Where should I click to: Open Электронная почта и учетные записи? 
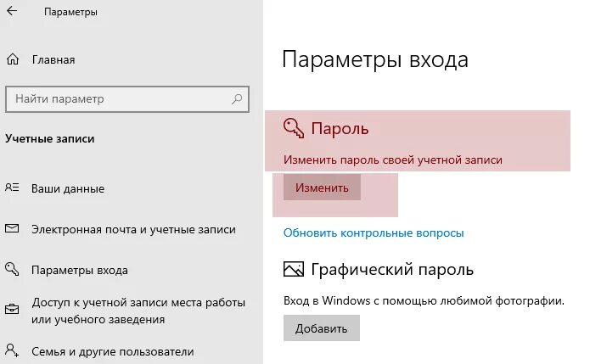click(x=133, y=229)
